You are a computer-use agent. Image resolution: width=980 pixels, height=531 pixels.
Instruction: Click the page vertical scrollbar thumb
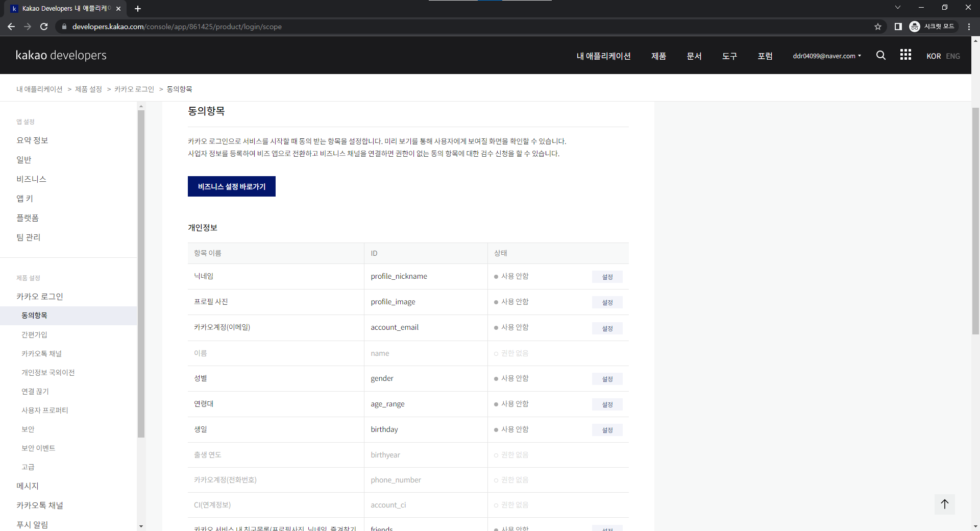point(975,221)
